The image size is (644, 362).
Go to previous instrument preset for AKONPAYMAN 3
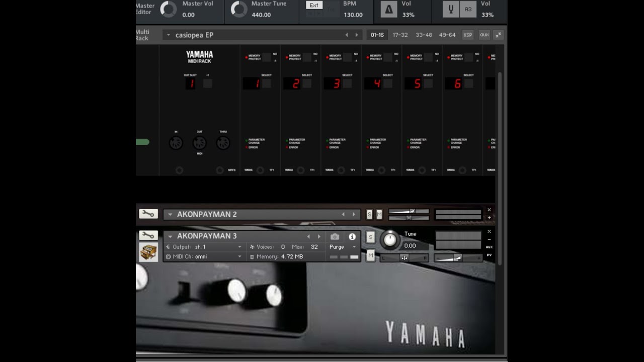coord(308,236)
